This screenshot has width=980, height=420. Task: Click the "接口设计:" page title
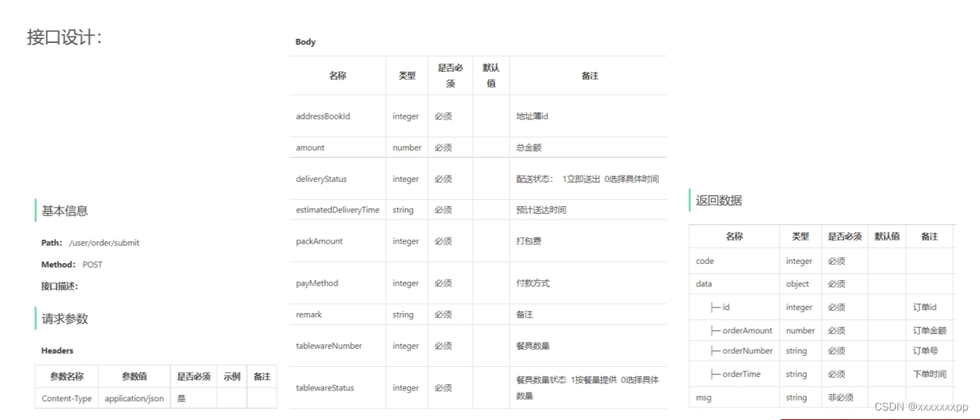(64, 37)
